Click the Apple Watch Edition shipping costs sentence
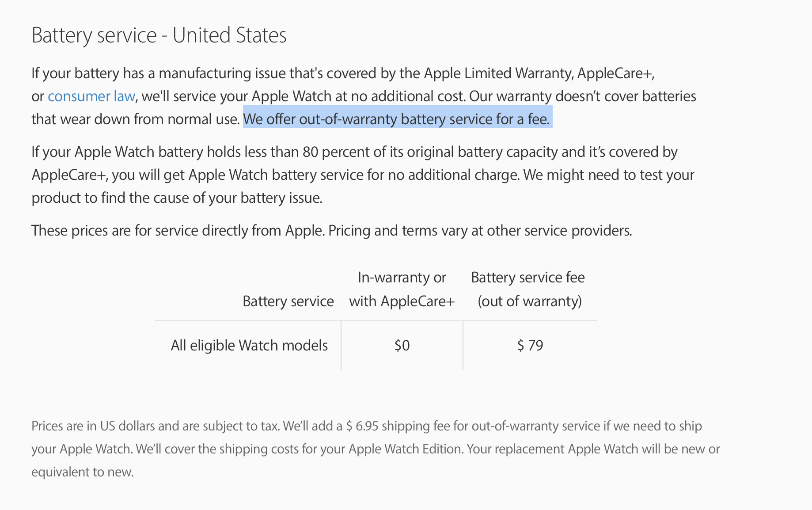The width and height of the screenshot is (812, 510). click(299, 449)
